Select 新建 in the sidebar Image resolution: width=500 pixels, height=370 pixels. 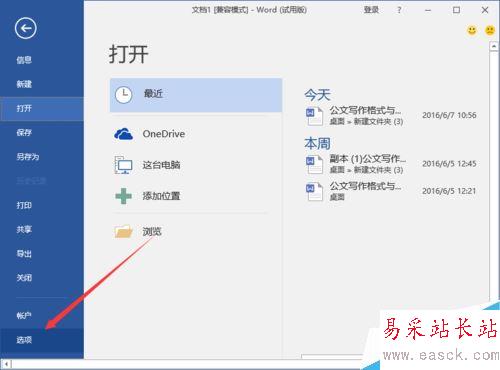pyautogui.click(x=24, y=84)
